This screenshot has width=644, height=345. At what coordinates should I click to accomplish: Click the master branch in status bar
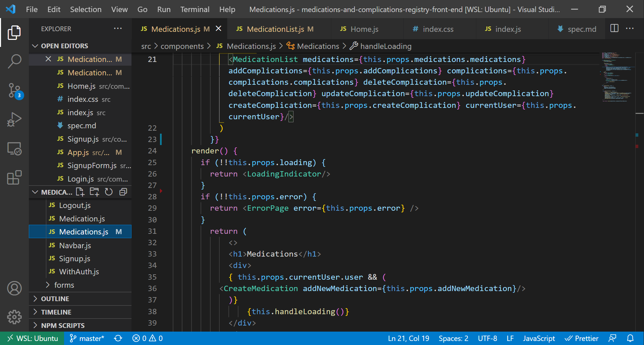pos(87,338)
